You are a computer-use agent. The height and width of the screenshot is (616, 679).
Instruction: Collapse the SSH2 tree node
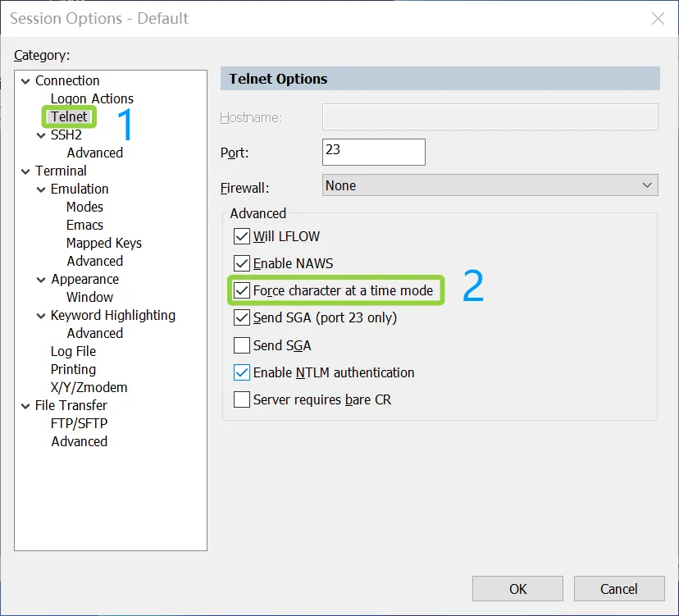point(41,135)
